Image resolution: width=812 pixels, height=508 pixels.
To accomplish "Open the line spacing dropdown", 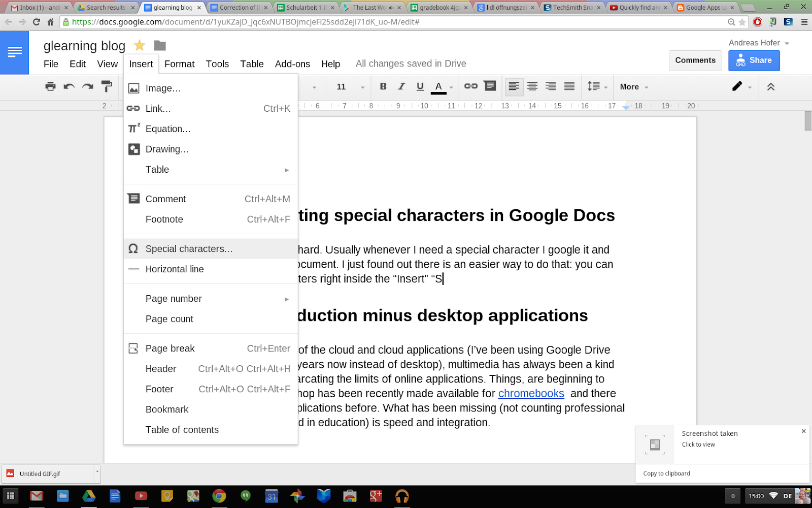I will pos(597,86).
